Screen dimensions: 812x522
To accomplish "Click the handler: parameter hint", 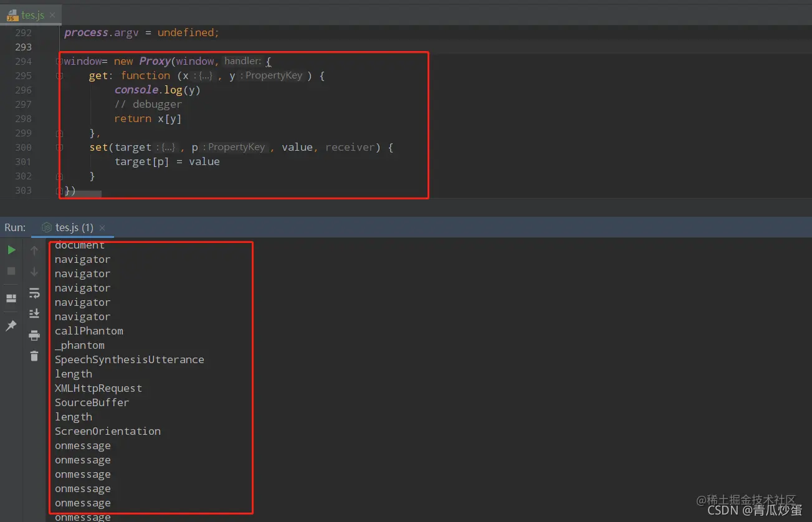I will pos(242,61).
